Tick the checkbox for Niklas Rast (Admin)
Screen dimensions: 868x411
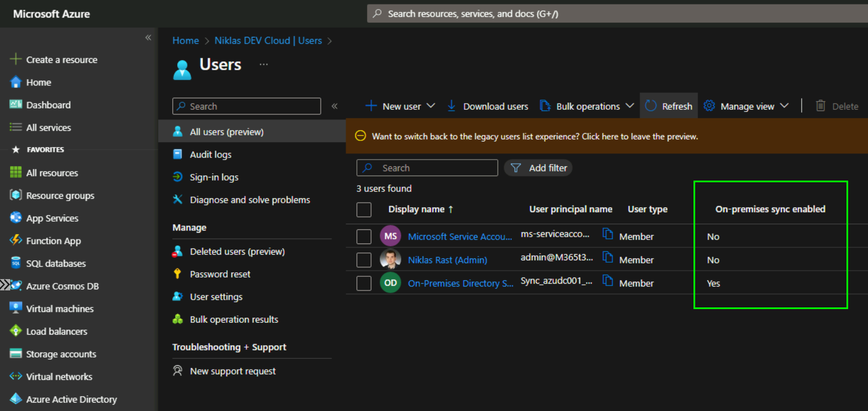point(364,260)
